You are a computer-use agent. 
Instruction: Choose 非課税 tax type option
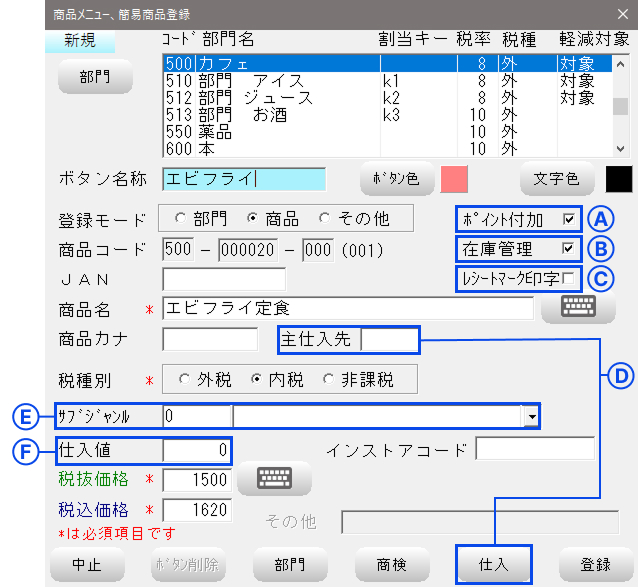coord(329,379)
